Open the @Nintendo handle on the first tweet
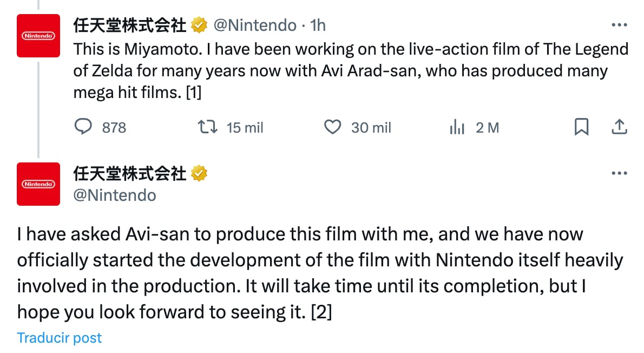This screenshot has width=644, height=353. (254, 25)
